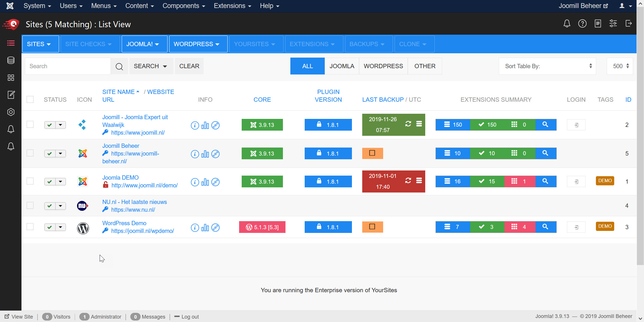Click statistics bar chart icon for WordPress Demo
Viewport: 644px width, 322px height.
tap(205, 228)
